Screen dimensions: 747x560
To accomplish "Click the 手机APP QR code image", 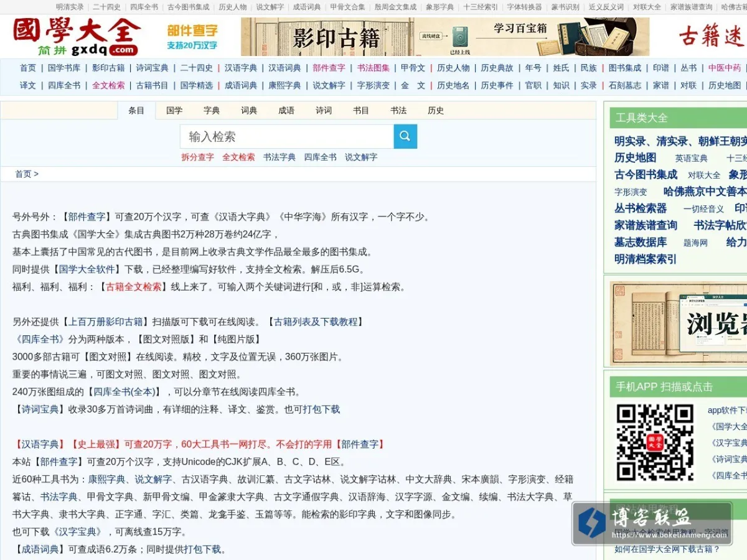I will [x=655, y=442].
